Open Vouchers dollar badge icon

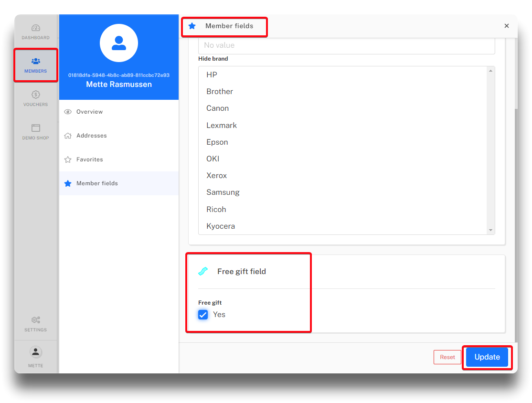click(x=36, y=95)
